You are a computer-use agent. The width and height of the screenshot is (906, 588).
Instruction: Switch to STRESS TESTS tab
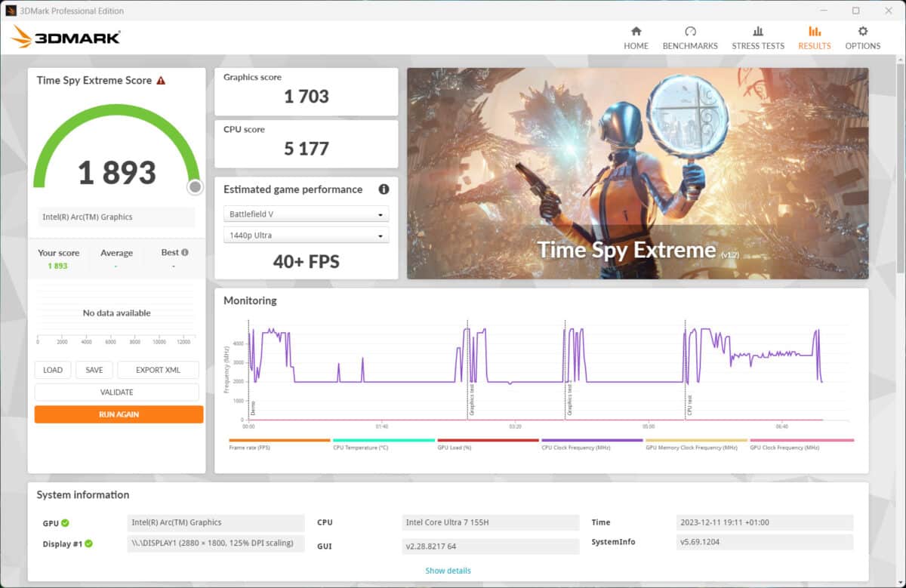758,38
